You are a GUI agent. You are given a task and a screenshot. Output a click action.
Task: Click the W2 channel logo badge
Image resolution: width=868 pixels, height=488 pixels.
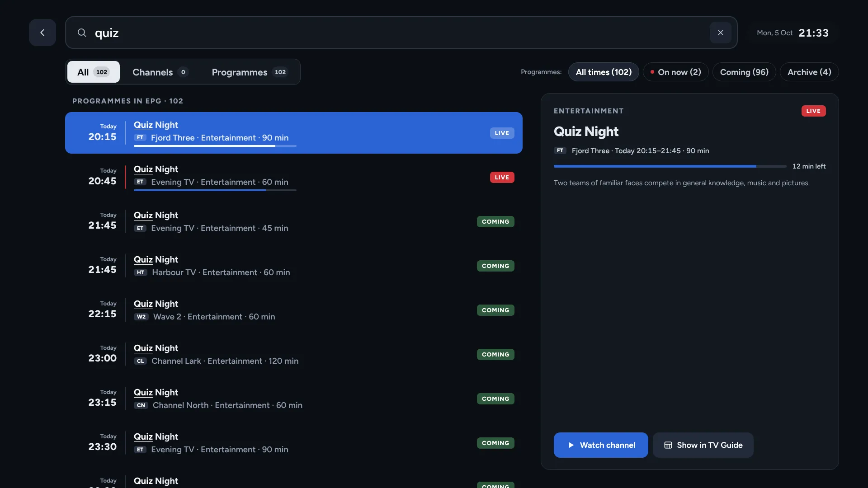pos(141,317)
